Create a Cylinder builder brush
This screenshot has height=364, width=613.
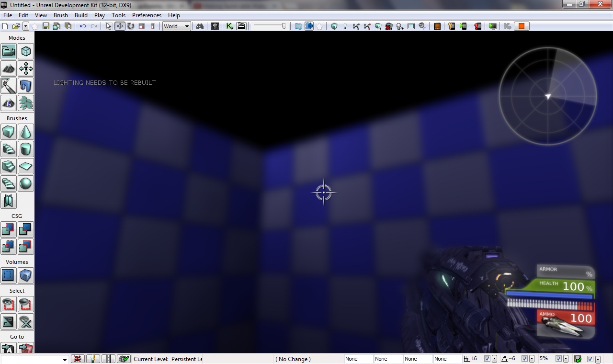click(26, 149)
